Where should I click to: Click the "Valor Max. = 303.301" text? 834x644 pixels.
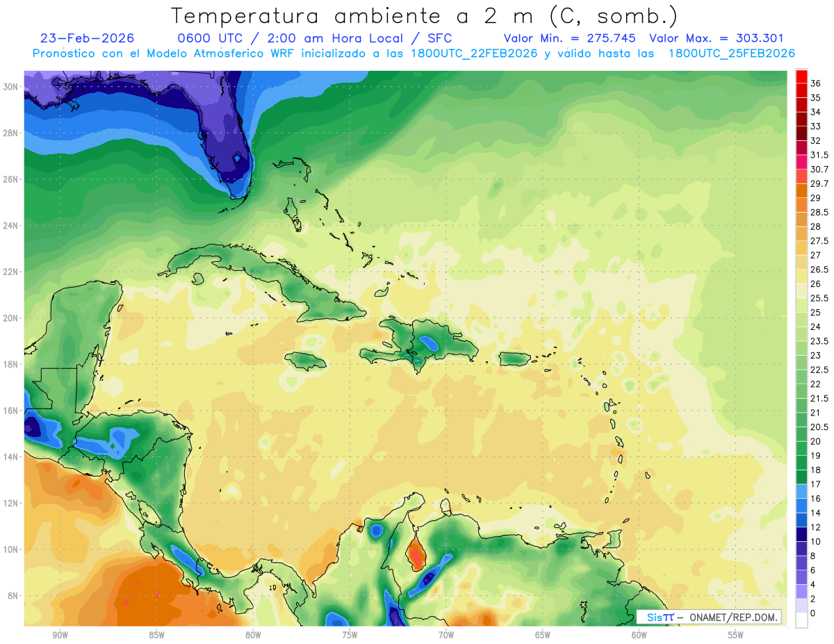tap(716, 38)
